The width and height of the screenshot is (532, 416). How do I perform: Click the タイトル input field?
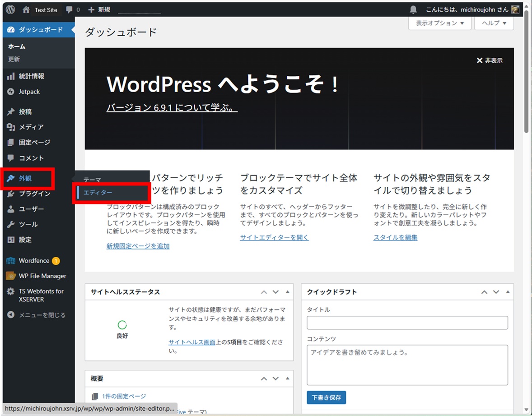pos(407,323)
